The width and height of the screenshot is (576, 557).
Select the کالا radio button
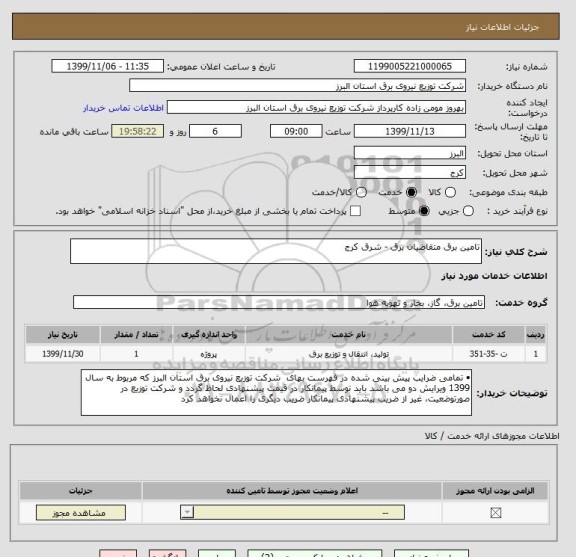coord(450,193)
